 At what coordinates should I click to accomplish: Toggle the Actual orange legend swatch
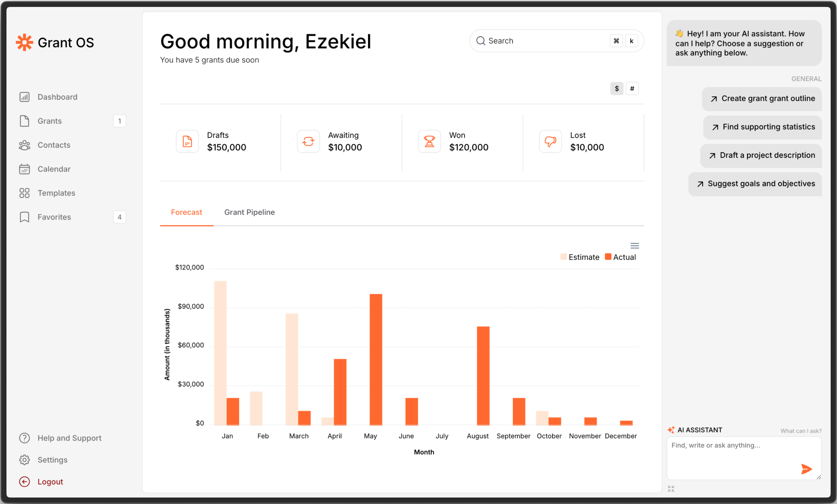coord(608,257)
